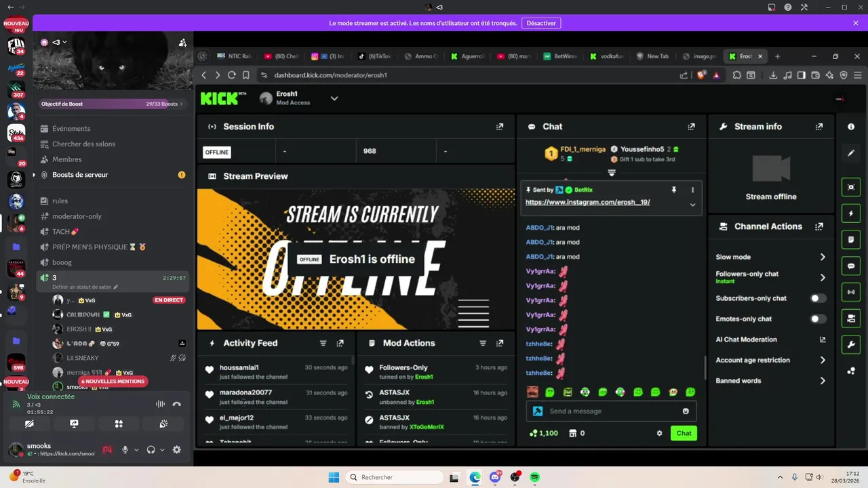Toggle the red crossed camera icon beside smooks
868x488 pixels.
107,449
